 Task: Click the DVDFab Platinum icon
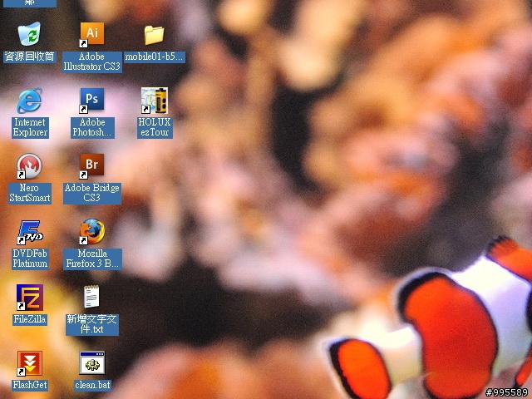30,232
